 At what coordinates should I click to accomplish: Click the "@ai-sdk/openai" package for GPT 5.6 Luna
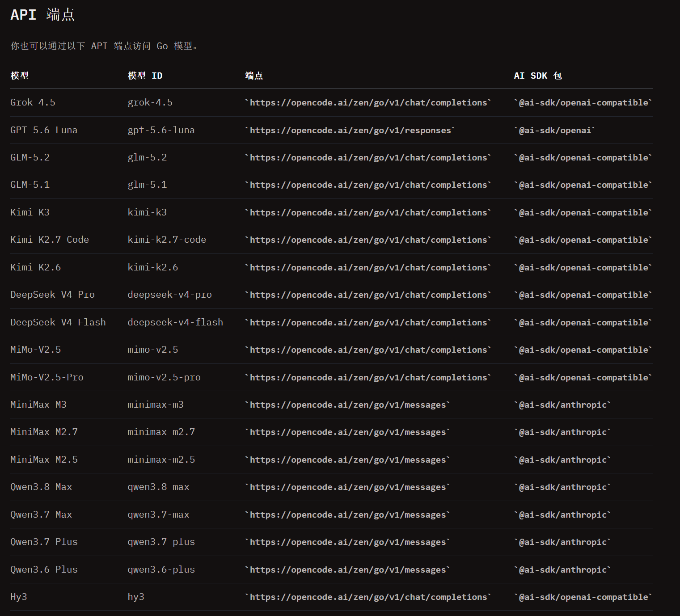click(x=555, y=130)
